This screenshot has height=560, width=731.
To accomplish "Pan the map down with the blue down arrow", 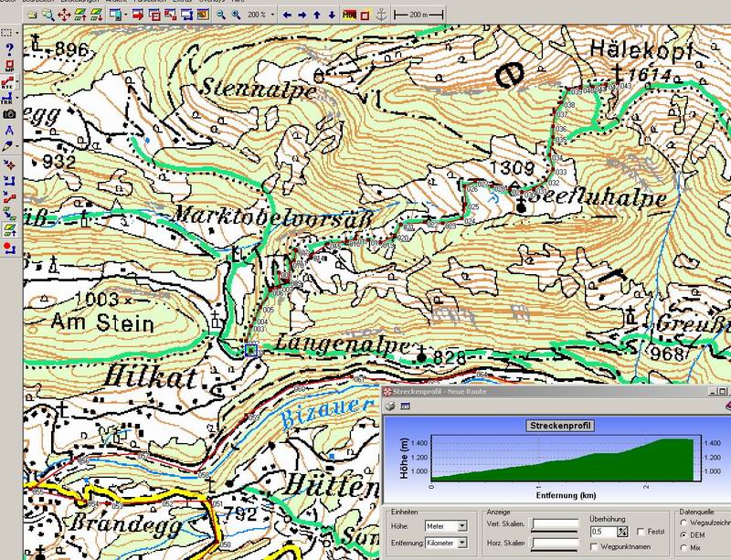I will (332, 15).
